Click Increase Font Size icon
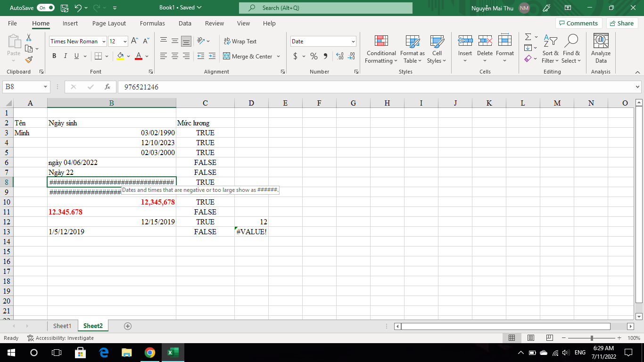The width and height of the screenshot is (644, 362). (x=134, y=41)
